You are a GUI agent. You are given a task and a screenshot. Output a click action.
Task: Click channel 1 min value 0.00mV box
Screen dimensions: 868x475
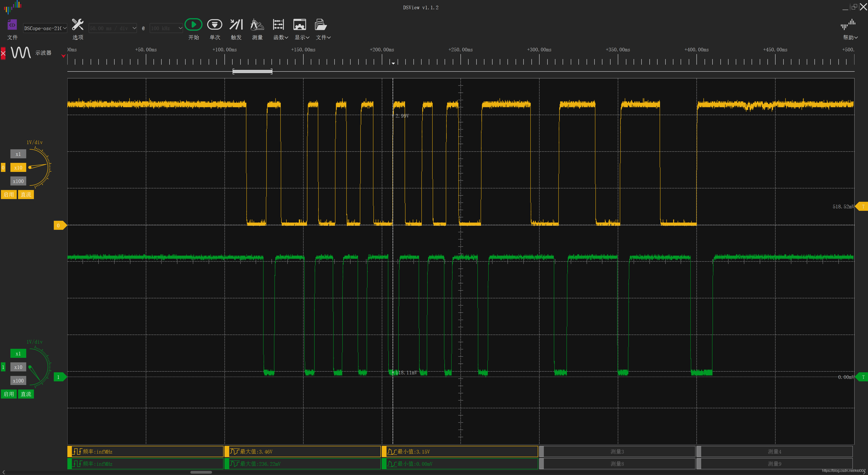[460, 464]
